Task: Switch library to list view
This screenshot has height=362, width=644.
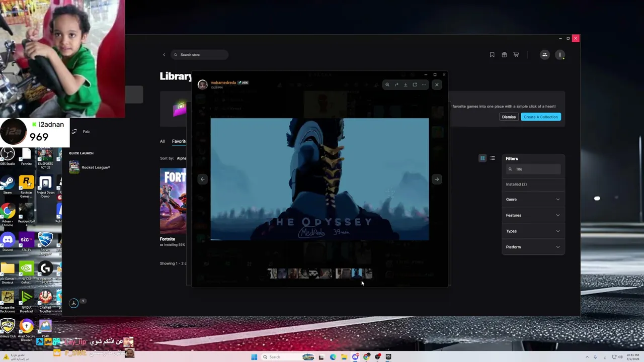Action: tap(493, 158)
